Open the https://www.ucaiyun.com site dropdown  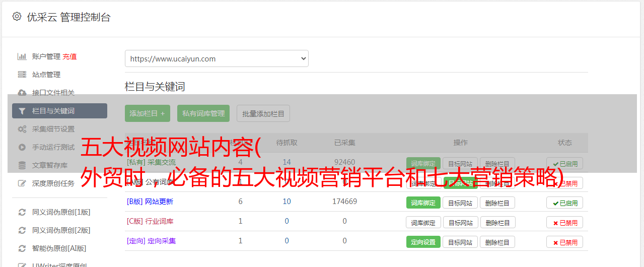coord(217,58)
